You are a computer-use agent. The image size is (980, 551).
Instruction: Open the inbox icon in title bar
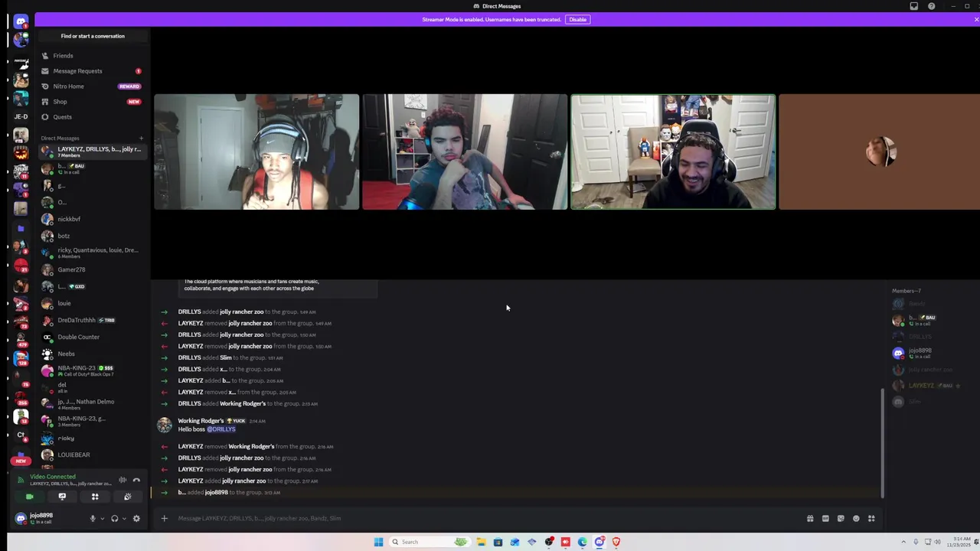coord(913,6)
